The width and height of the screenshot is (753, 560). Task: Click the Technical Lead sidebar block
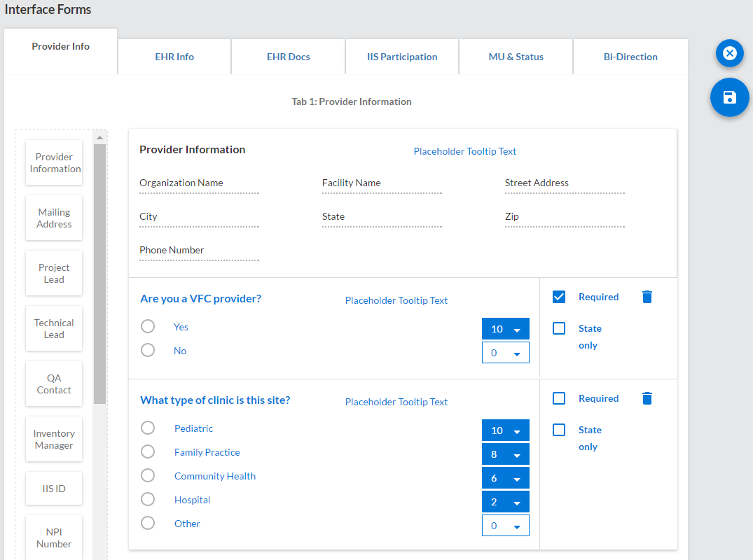click(x=54, y=329)
